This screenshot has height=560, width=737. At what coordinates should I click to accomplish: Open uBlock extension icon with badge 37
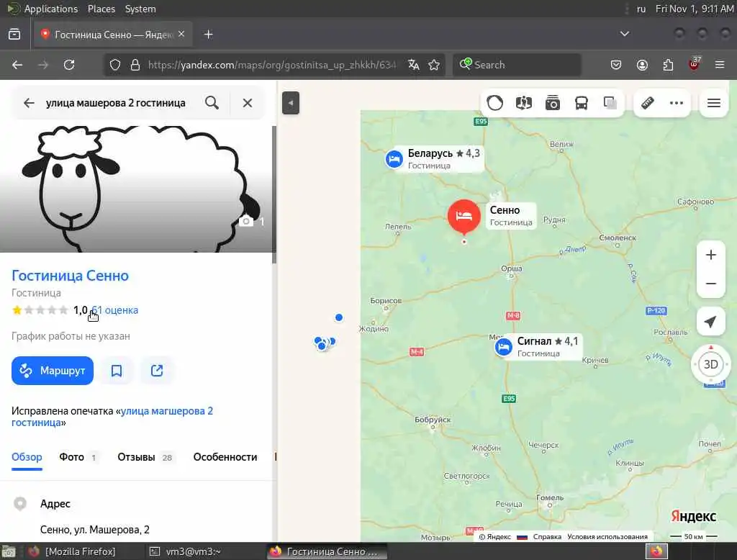pyautogui.click(x=695, y=64)
